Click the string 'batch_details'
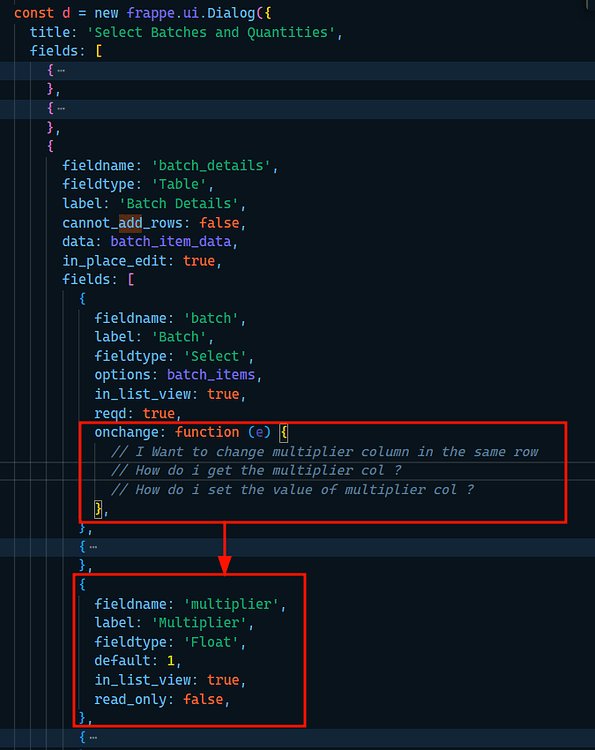The image size is (595, 750). click(211, 165)
